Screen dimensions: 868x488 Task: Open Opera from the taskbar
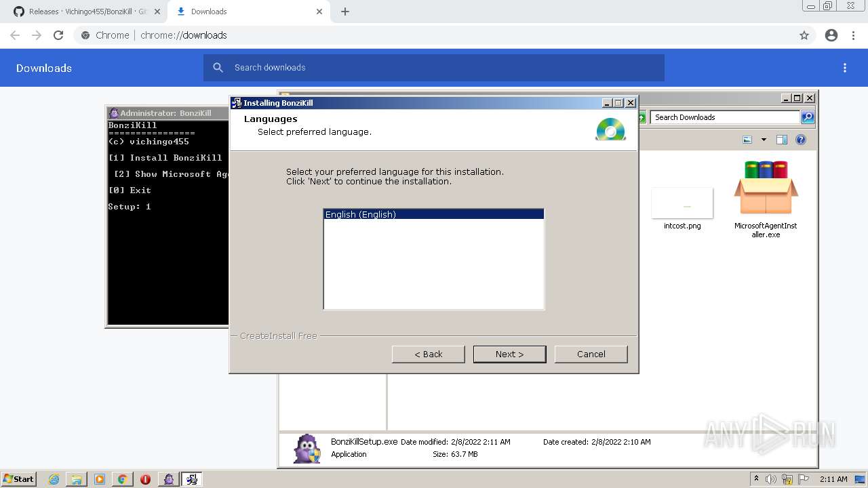click(x=145, y=479)
